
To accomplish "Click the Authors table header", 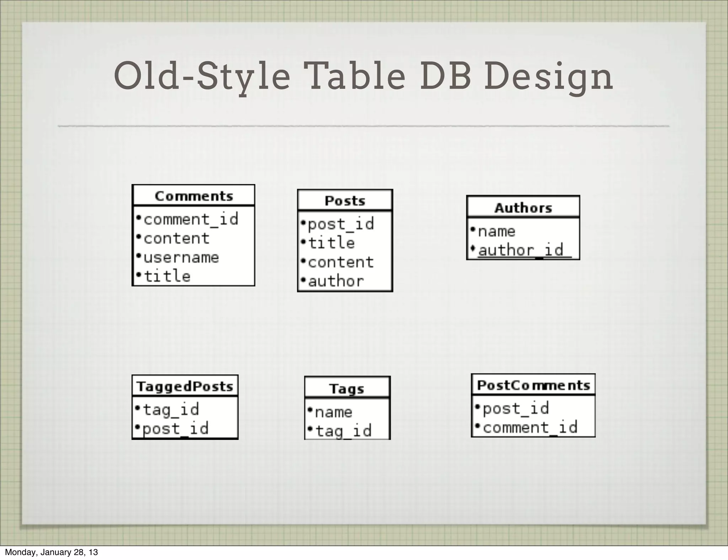I will coord(523,208).
